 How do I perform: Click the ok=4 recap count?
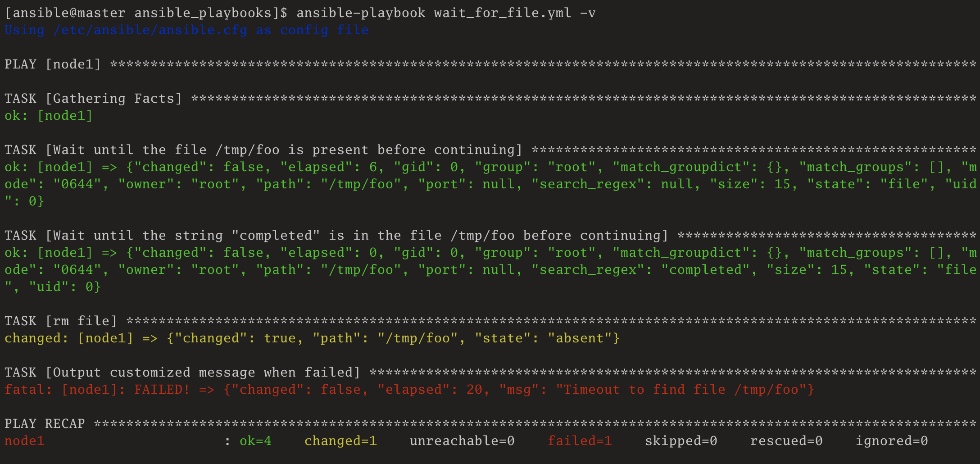pyautogui.click(x=255, y=441)
